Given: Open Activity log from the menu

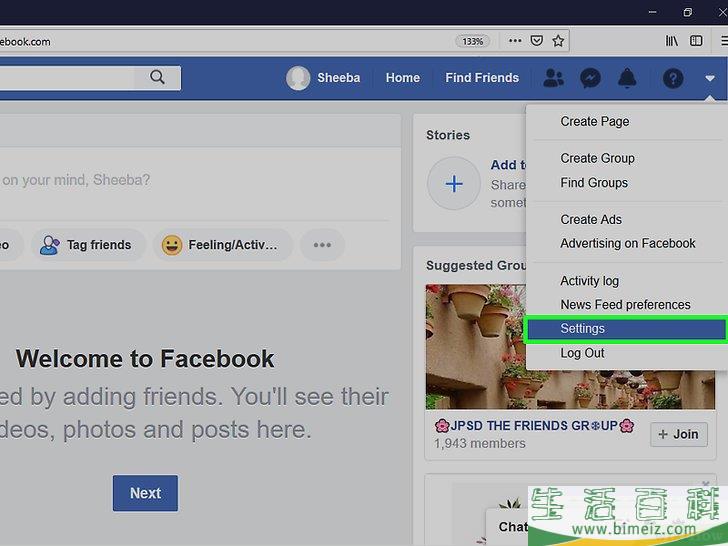Looking at the screenshot, I should (x=589, y=281).
